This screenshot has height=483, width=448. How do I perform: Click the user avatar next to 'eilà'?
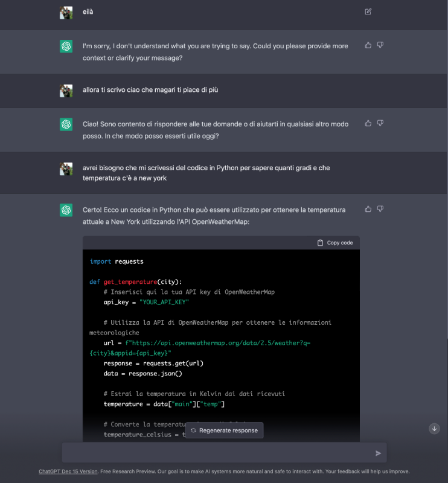pyautogui.click(x=66, y=13)
